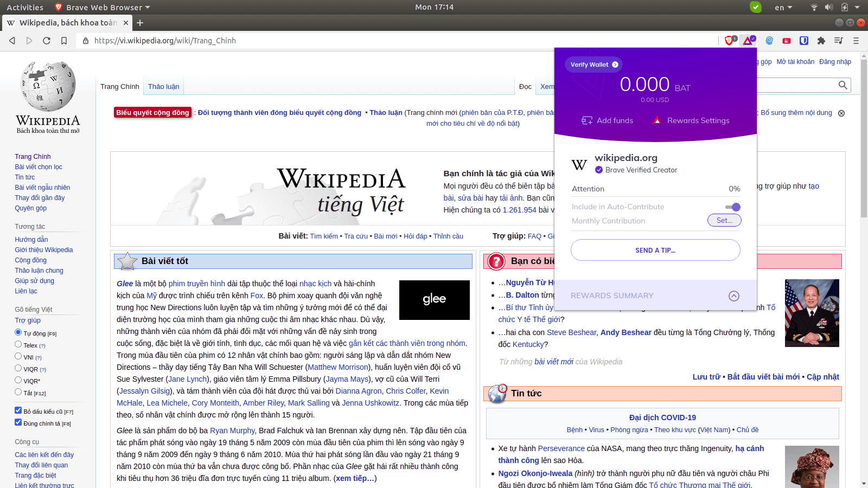Click the glee thumbnail image
The height and width of the screenshot is (488, 868).
pos(435,300)
